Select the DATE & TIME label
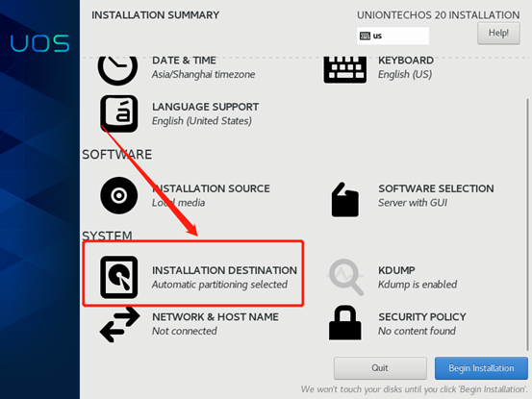The height and width of the screenshot is (399, 532). [184, 61]
